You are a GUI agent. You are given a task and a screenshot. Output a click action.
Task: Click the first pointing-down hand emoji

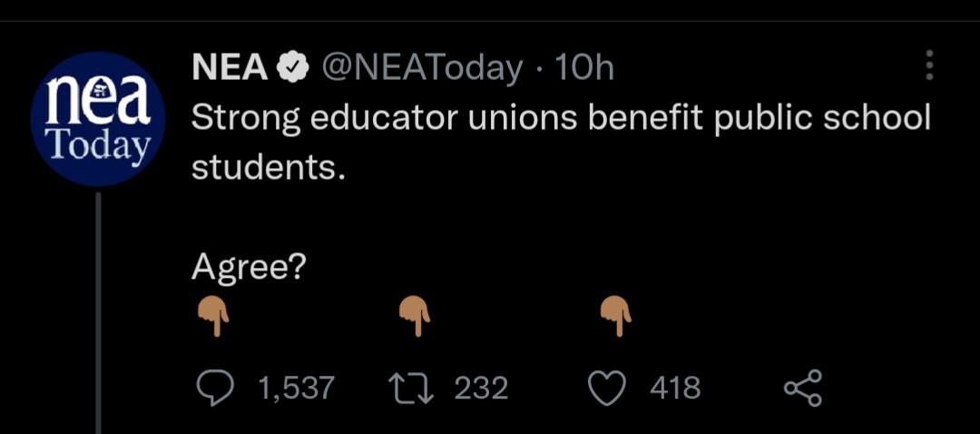click(214, 317)
